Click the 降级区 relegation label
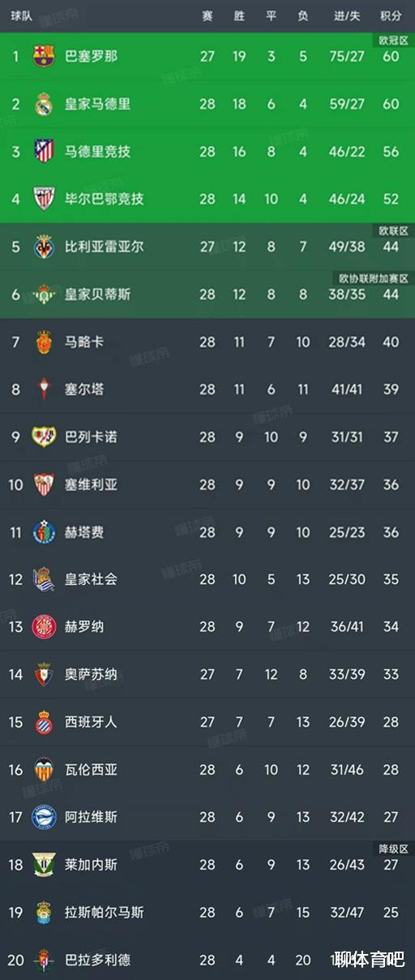The image size is (415, 980). click(394, 848)
